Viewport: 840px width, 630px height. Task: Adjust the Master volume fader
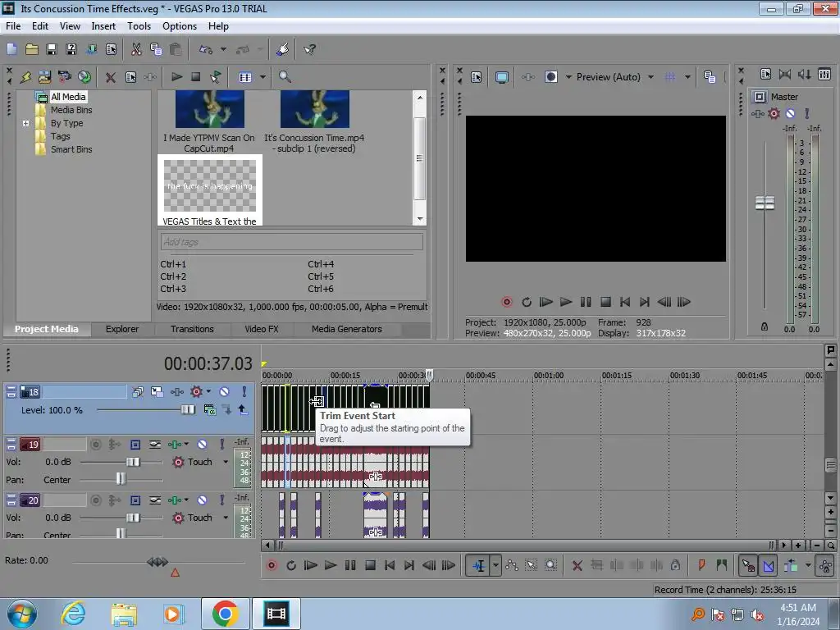(x=765, y=203)
